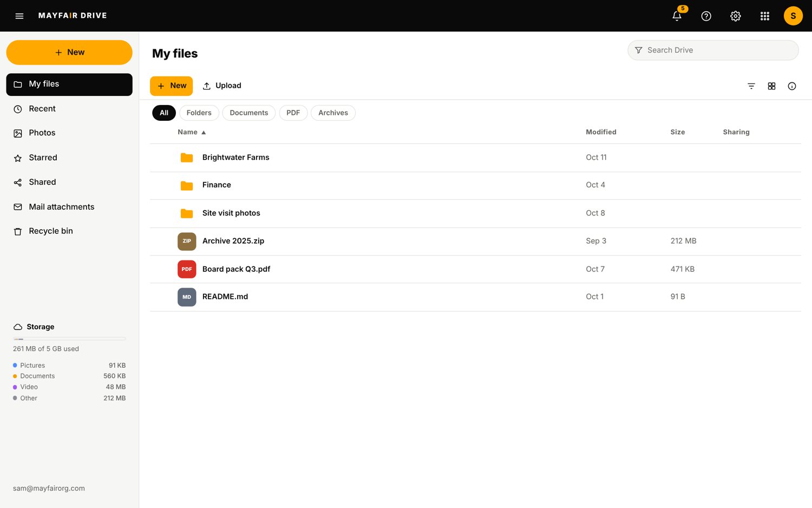Show the details info panel
The image size is (812, 508).
tap(791, 86)
